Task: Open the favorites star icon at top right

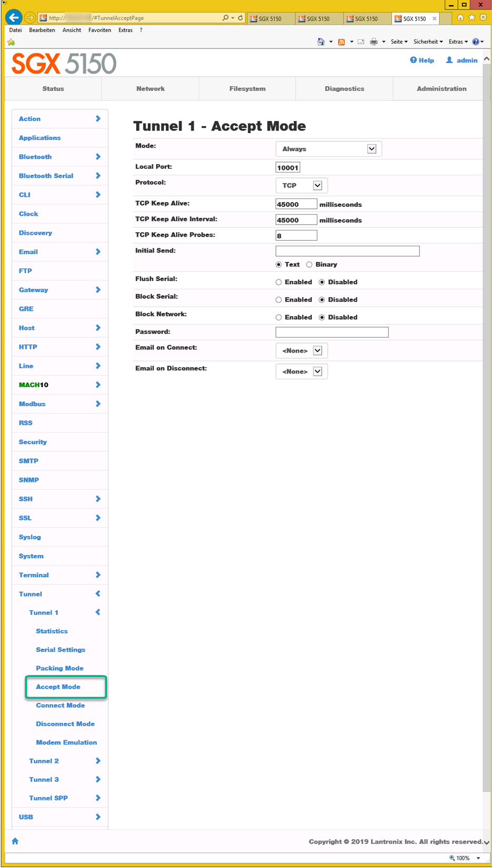Action: click(471, 18)
